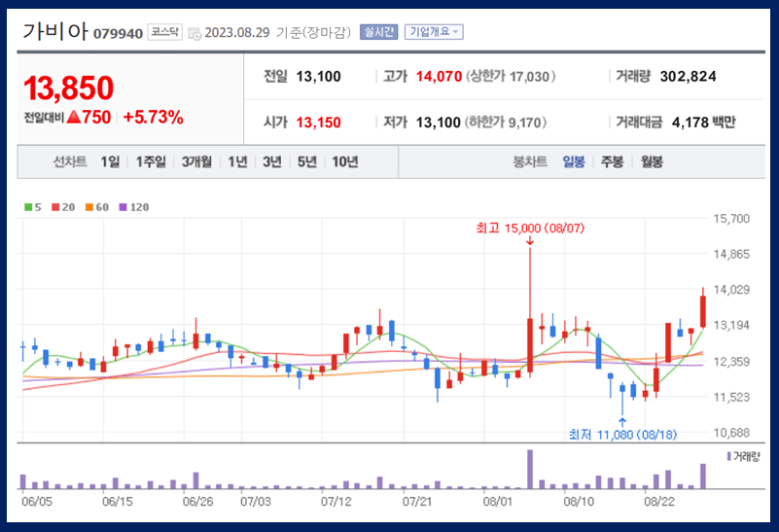
Task: Switch to the 주봉 weekly candle chart
Action: point(612,162)
